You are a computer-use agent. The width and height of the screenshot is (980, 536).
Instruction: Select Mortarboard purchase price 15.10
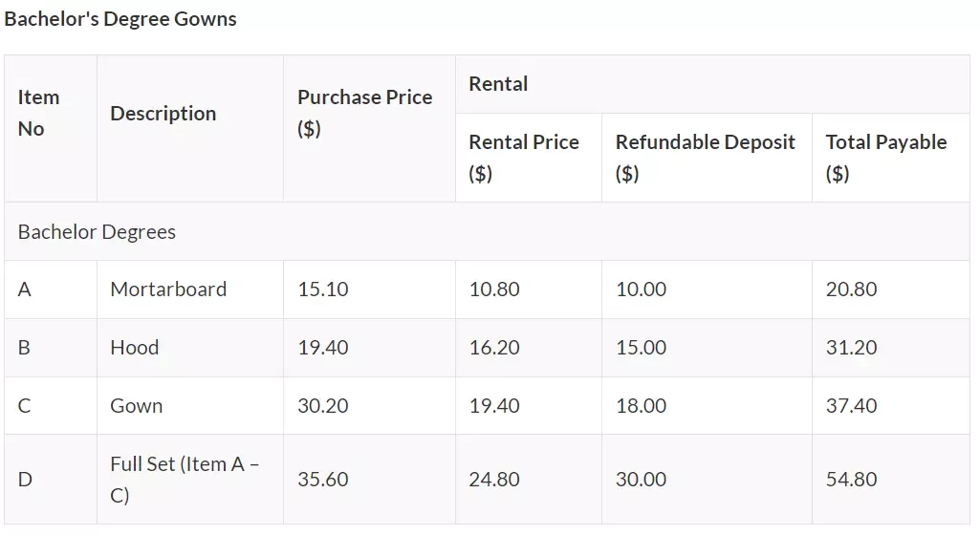(323, 289)
